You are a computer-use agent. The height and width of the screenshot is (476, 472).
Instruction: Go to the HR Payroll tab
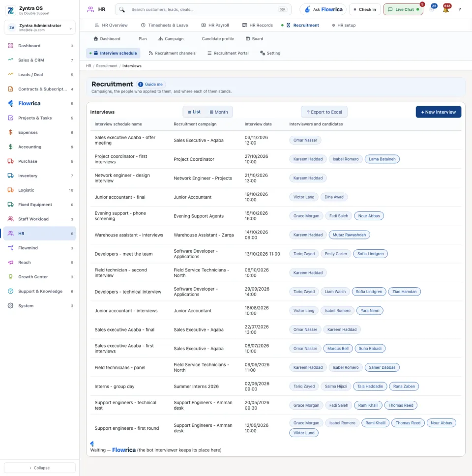point(215,25)
